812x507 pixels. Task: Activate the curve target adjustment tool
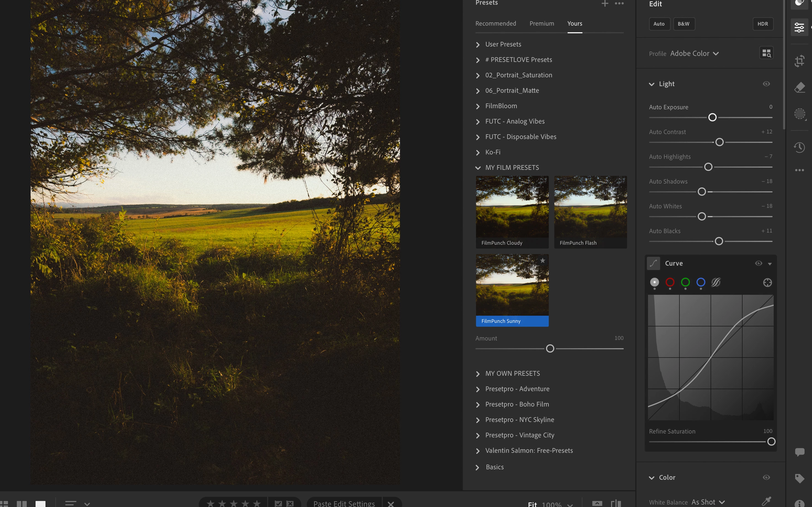pyautogui.click(x=767, y=283)
